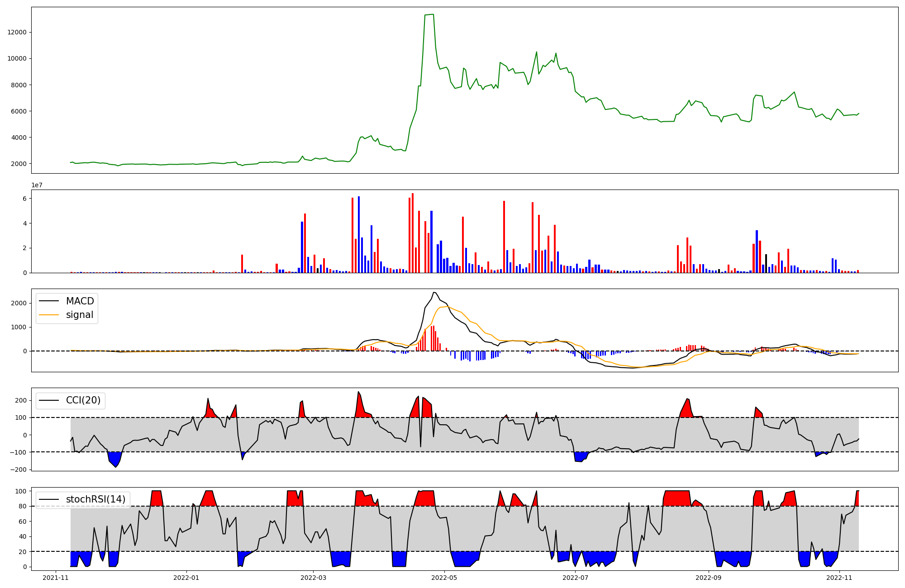This screenshot has height=588, width=905.
Task: Click the 12000 price axis tick label
Action: click(x=17, y=32)
